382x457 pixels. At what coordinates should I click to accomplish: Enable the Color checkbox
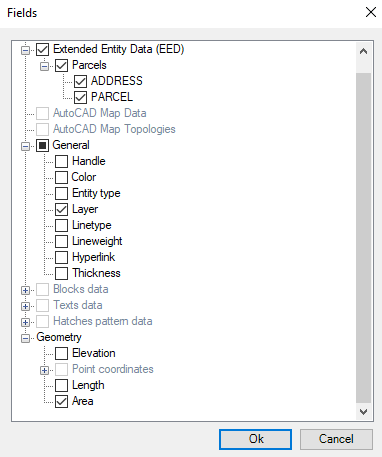pyautogui.click(x=62, y=177)
